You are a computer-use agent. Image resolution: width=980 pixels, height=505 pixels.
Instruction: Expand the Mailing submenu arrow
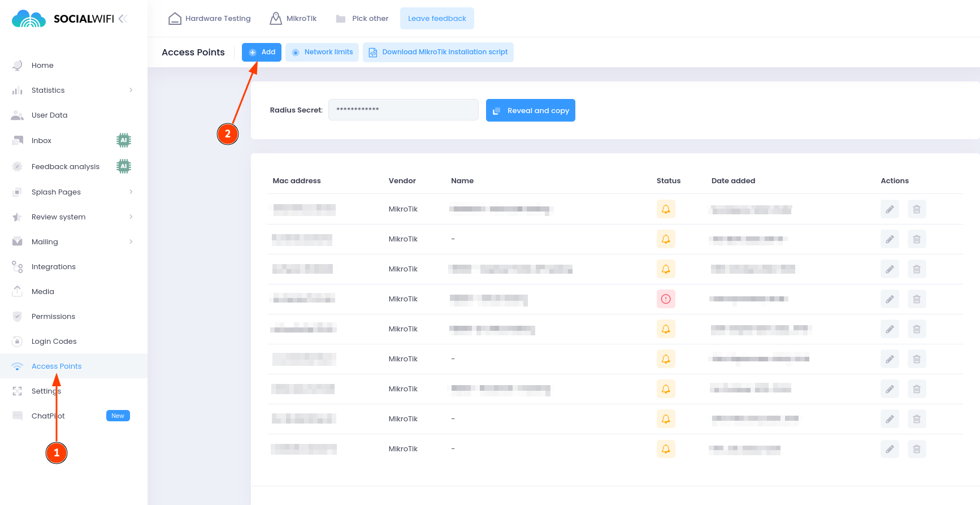(x=131, y=242)
